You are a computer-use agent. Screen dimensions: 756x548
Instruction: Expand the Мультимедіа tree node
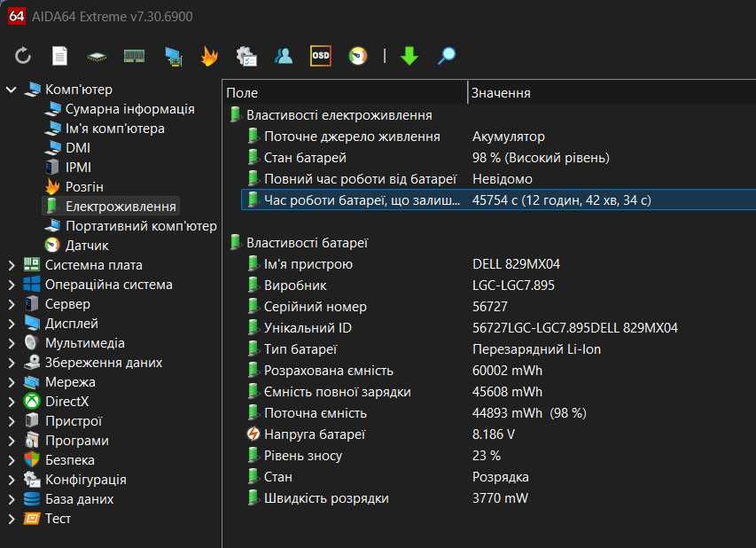pyautogui.click(x=12, y=343)
